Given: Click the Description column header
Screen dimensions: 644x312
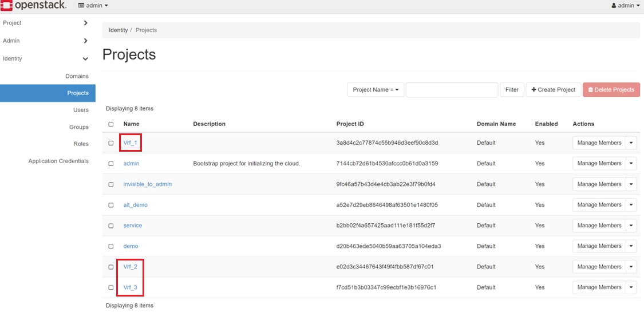Looking at the screenshot, I should pyautogui.click(x=210, y=124).
